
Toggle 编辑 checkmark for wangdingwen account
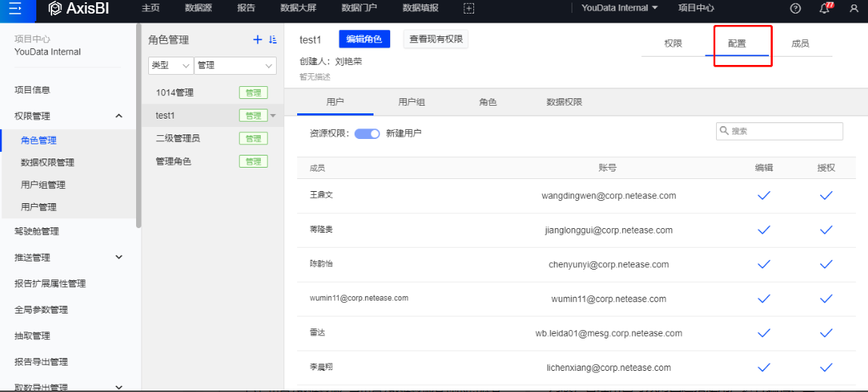[764, 196]
